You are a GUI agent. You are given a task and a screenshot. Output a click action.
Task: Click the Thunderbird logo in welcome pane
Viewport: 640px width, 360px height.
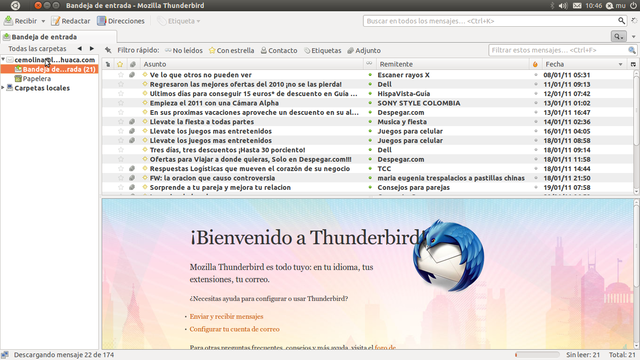[448, 256]
